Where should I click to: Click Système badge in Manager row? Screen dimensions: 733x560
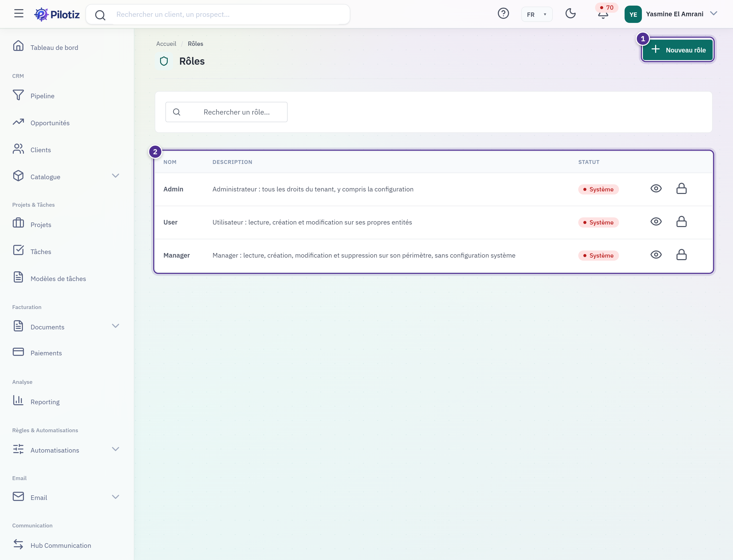coord(598,255)
